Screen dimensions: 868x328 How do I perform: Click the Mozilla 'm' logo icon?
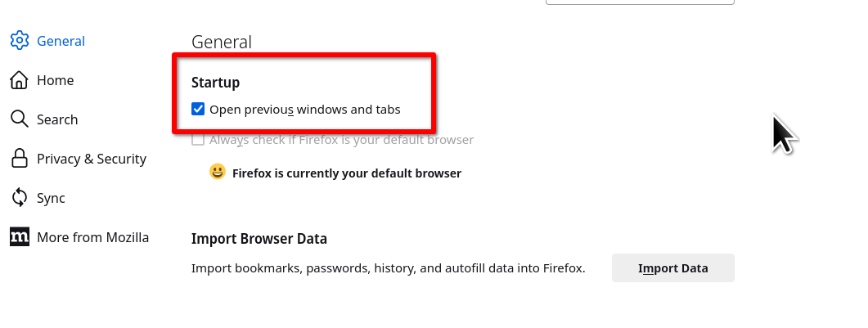[x=20, y=237]
